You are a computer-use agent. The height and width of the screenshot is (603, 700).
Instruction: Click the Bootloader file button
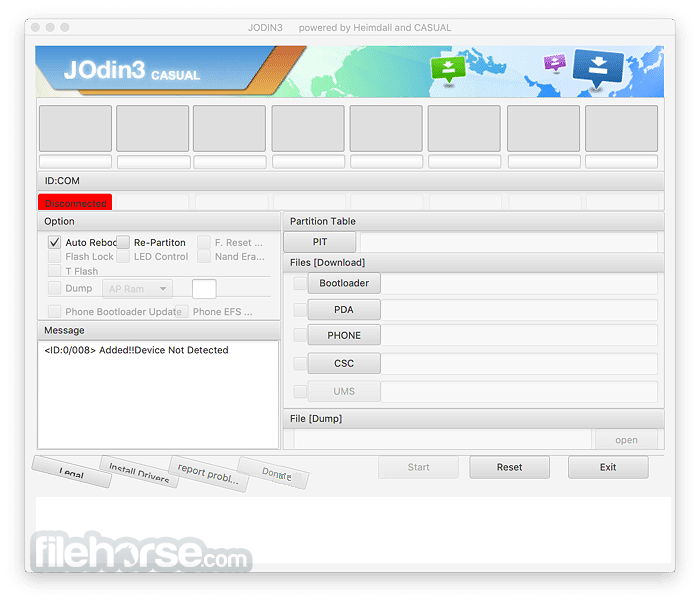pos(344,283)
